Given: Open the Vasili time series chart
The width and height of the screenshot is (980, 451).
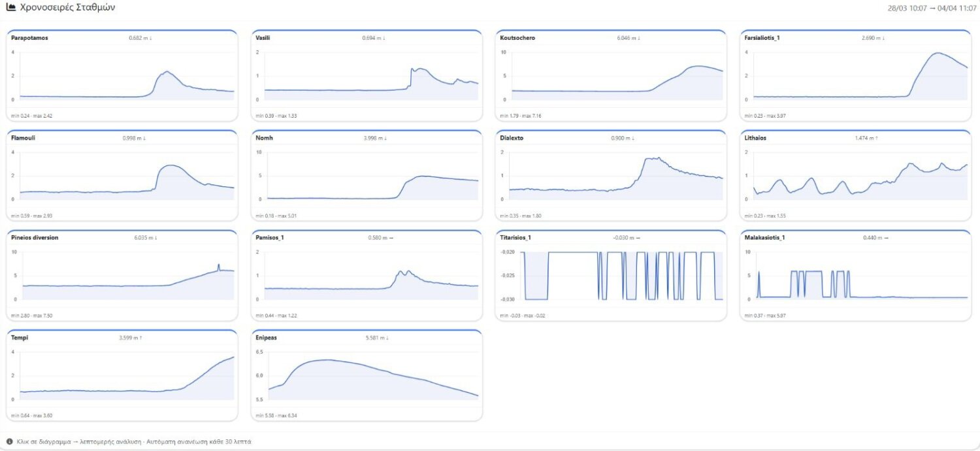Looking at the screenshot, I should click(367, 76).
